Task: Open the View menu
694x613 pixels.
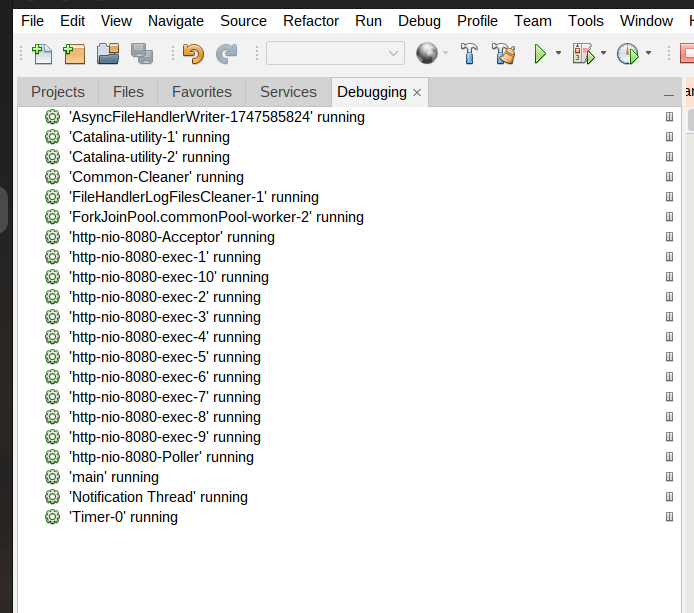Action: coord(116,21)
